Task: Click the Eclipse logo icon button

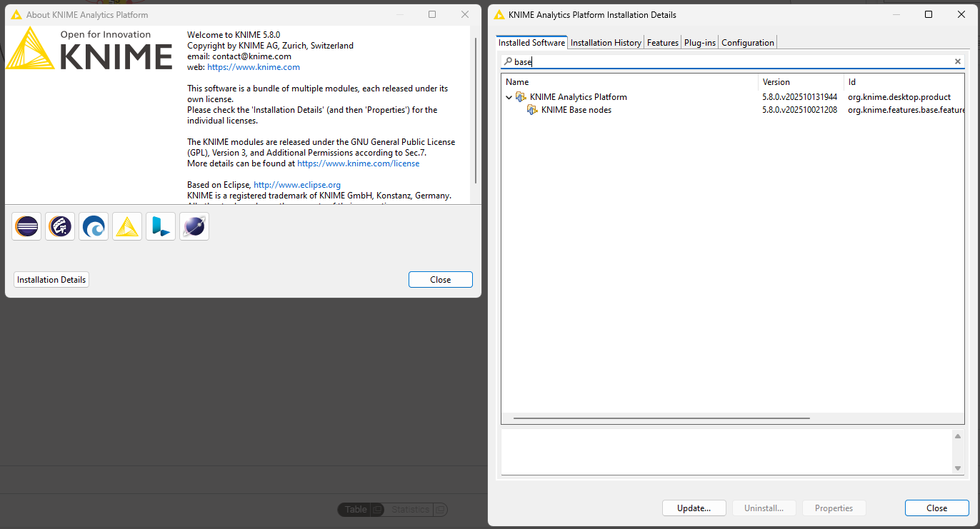Action: click(26, 226)
